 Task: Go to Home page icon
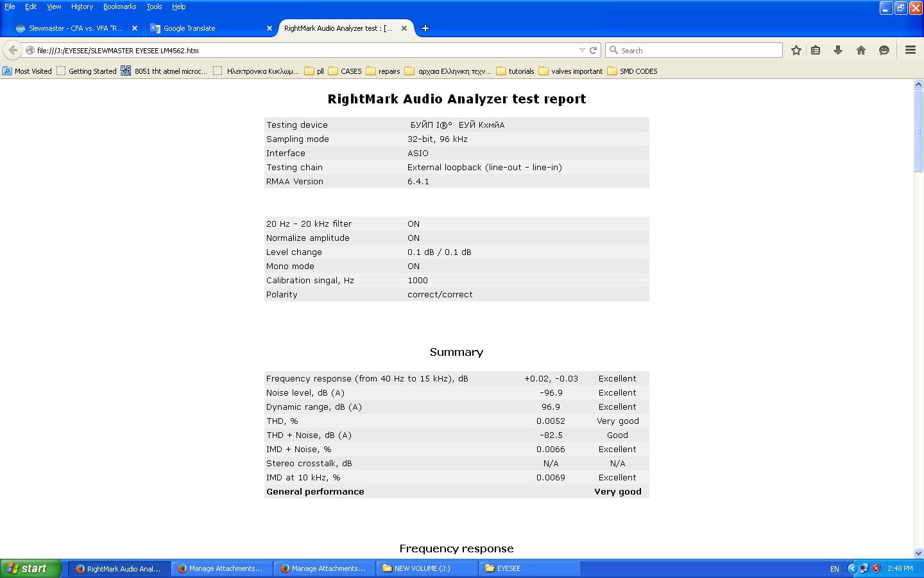861,50
